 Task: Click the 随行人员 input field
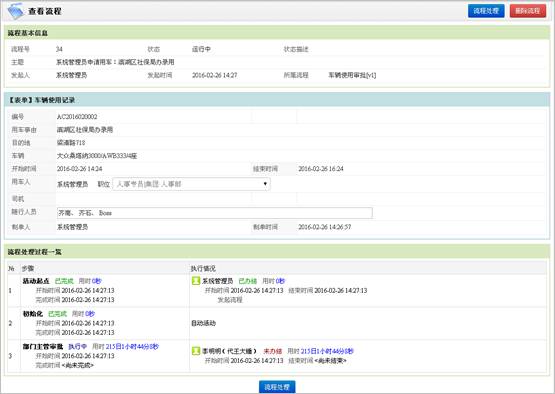[x=214, y=213]
